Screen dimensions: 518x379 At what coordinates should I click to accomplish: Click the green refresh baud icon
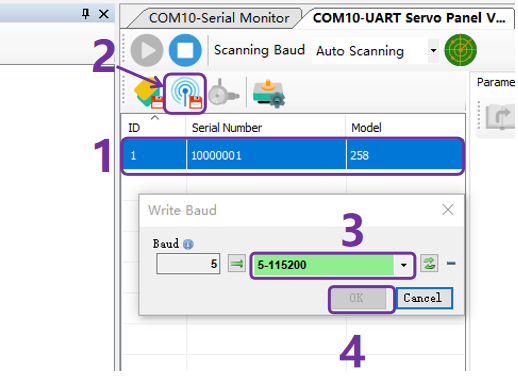[429, 264]
